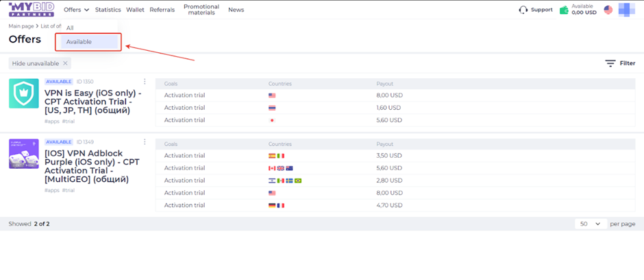This screenshot has width=644, height=280.
Task: Open the VPN Adblock Purple offer title
Action: pyautogui.click(x=92, y=167)
